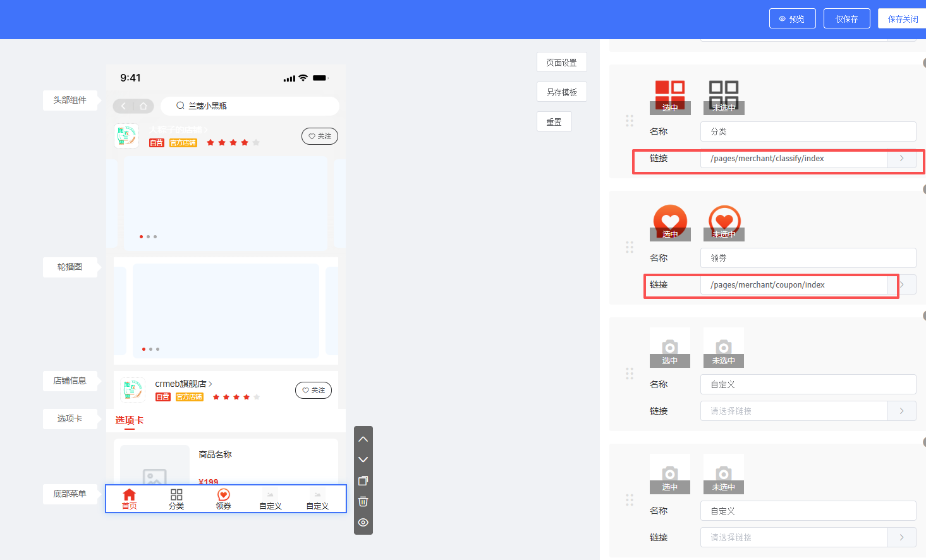This screenshot has width=926, height=560.
Task: Click the store logo in the phone header
Action: coord(126,136)
